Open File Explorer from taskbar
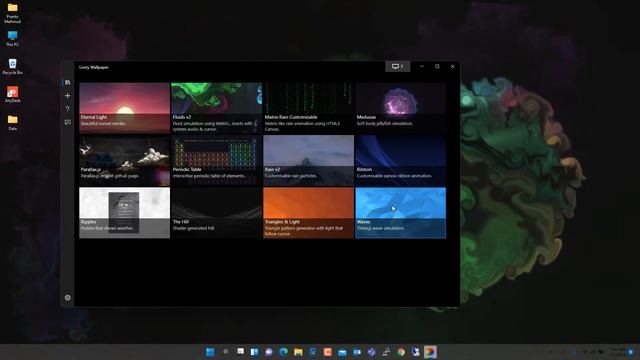This screenshot has height=360, width=640. point(298,352)
